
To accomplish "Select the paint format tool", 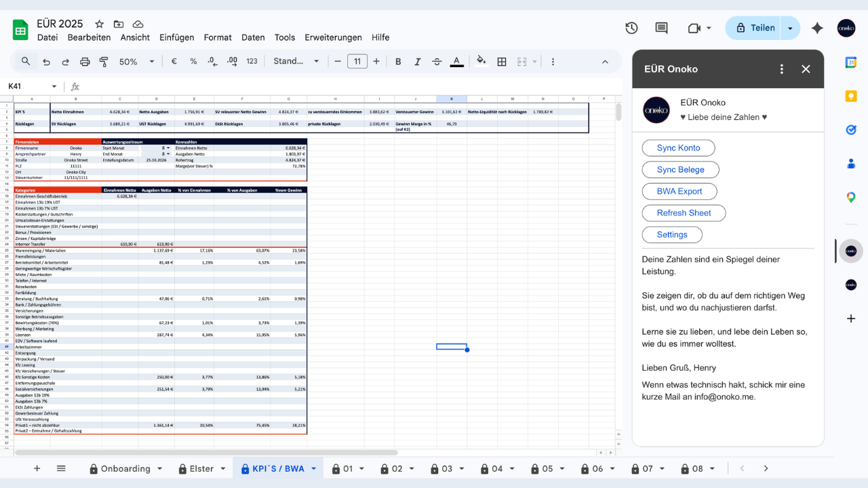I will (x=104, y=62).
